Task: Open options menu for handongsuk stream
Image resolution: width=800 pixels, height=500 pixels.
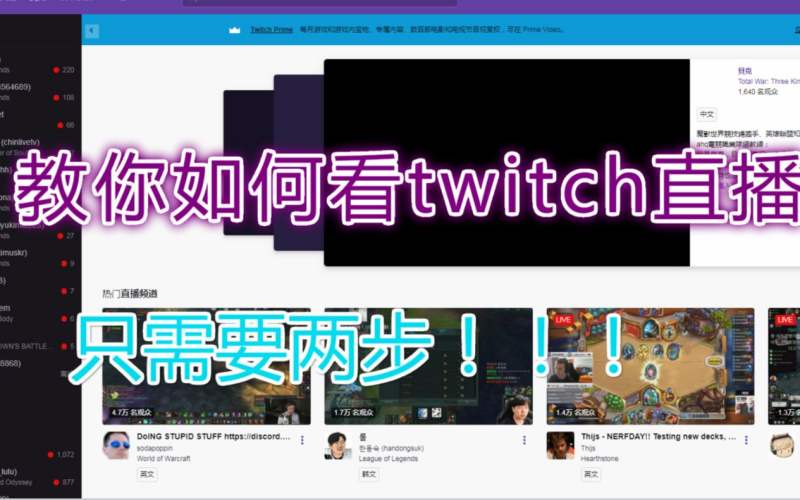Action: click(524, 440)
